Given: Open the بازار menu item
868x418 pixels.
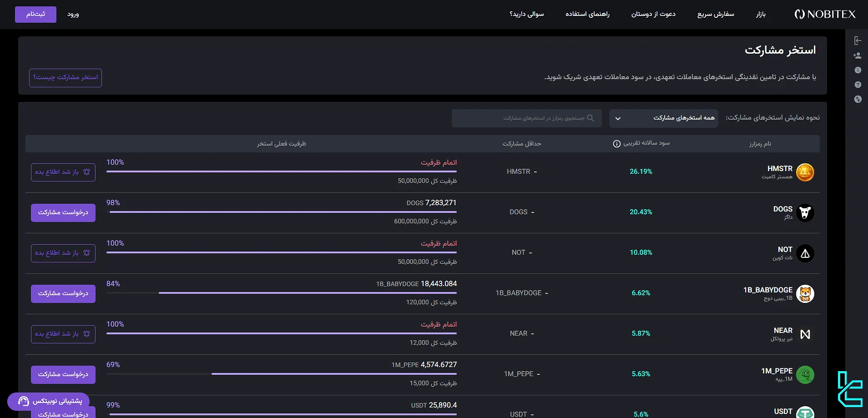Looking at the screenshot, I should [x=761, y=15].
